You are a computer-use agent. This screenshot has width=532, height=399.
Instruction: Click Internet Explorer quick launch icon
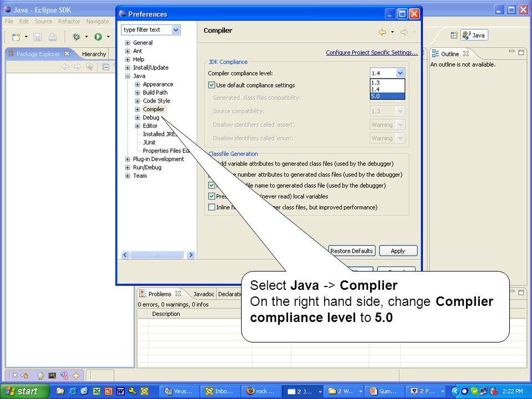pyautogui.click(x=72, y=391)
